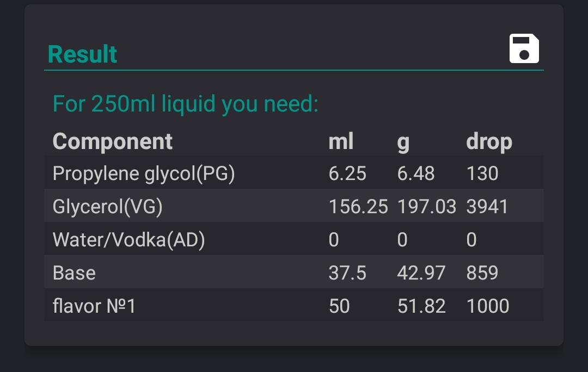Screen dimensions: 588x372
Task: Select the Base row label
Action: [x=74, y=272]
